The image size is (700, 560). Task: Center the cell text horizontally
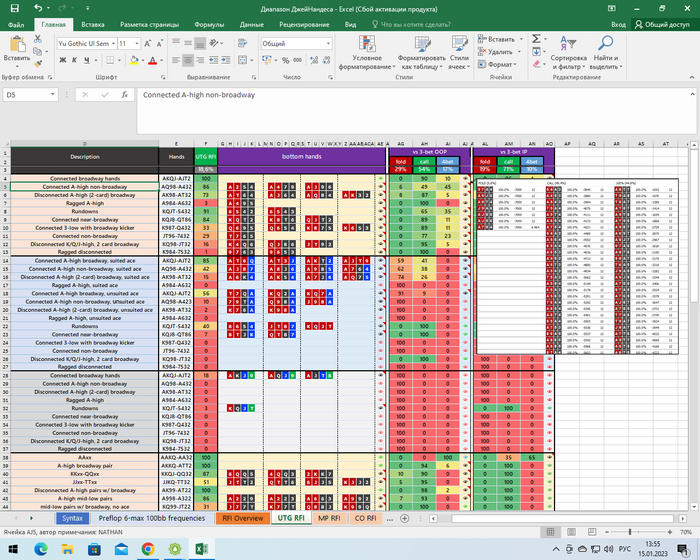pos(188,60)
